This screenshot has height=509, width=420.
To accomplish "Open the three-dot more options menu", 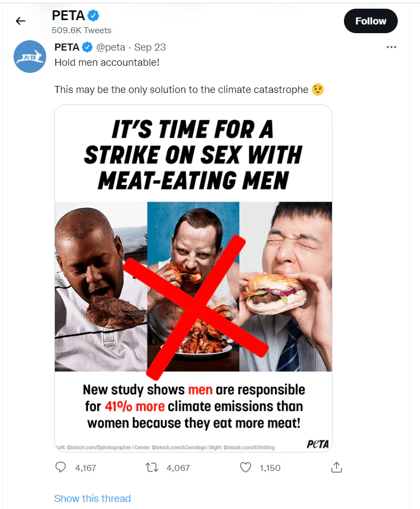I will coord(391,47).
